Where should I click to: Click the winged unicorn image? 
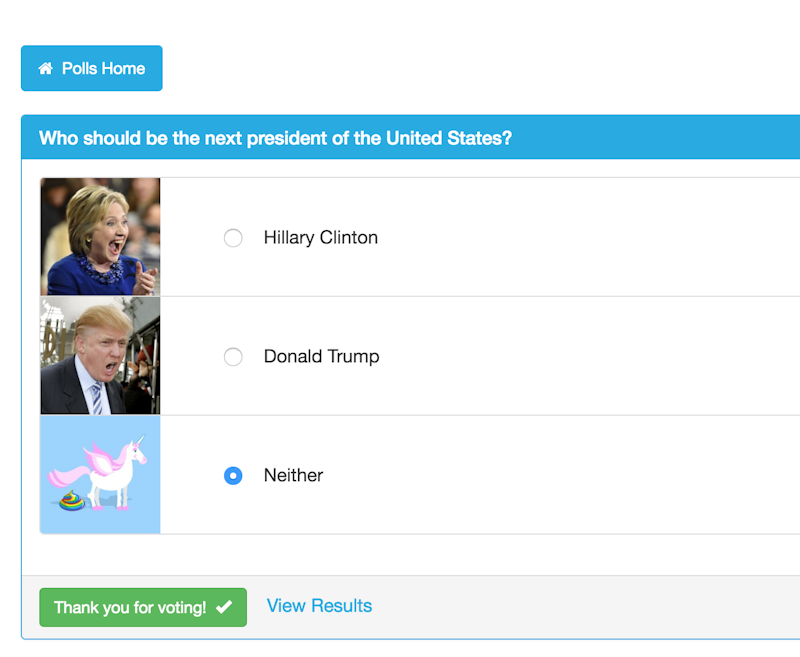(101, 474)
